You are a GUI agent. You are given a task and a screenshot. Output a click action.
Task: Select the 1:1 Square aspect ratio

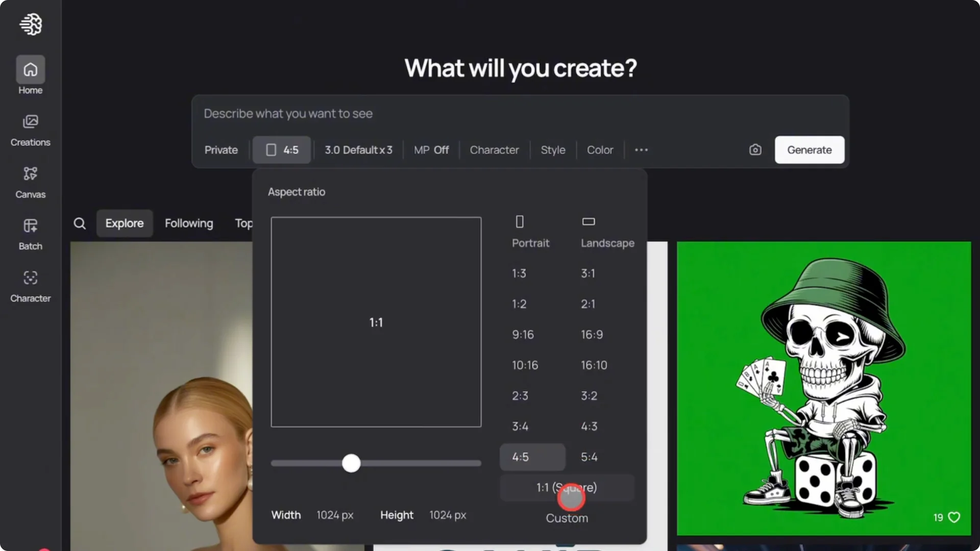567,487
